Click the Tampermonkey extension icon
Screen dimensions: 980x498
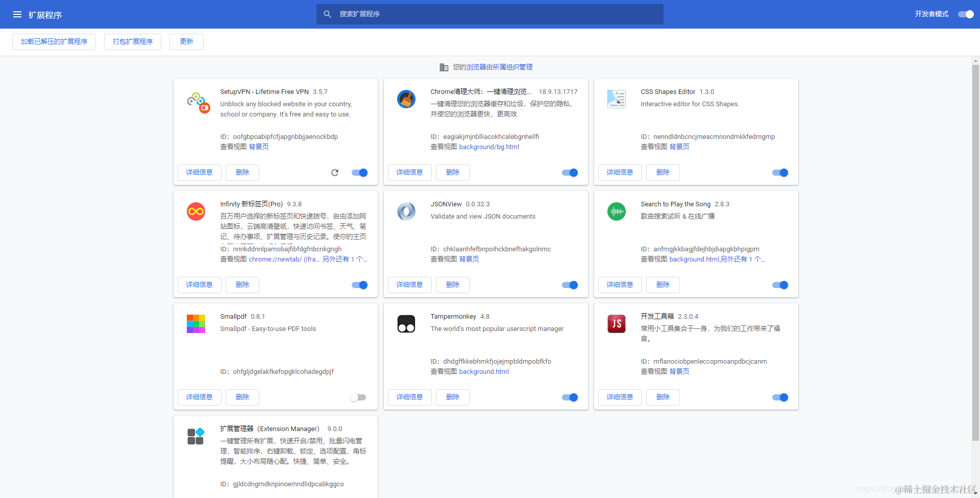coord(406,324)
